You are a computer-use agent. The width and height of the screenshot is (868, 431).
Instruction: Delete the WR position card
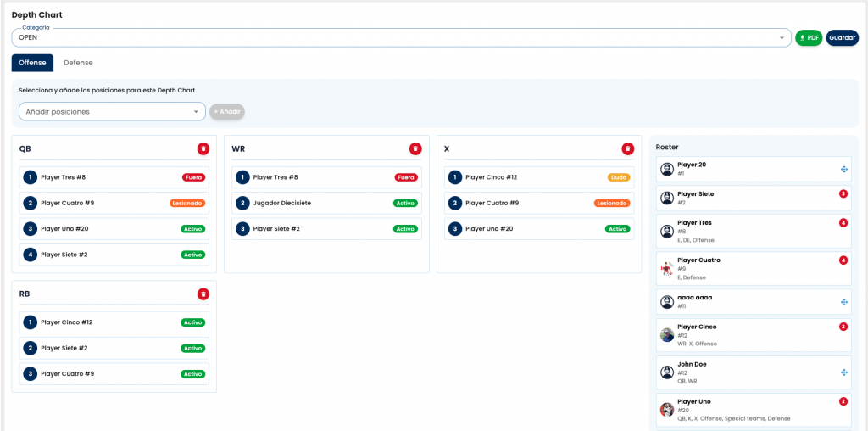pyautogui.click(x=415, y=148)
